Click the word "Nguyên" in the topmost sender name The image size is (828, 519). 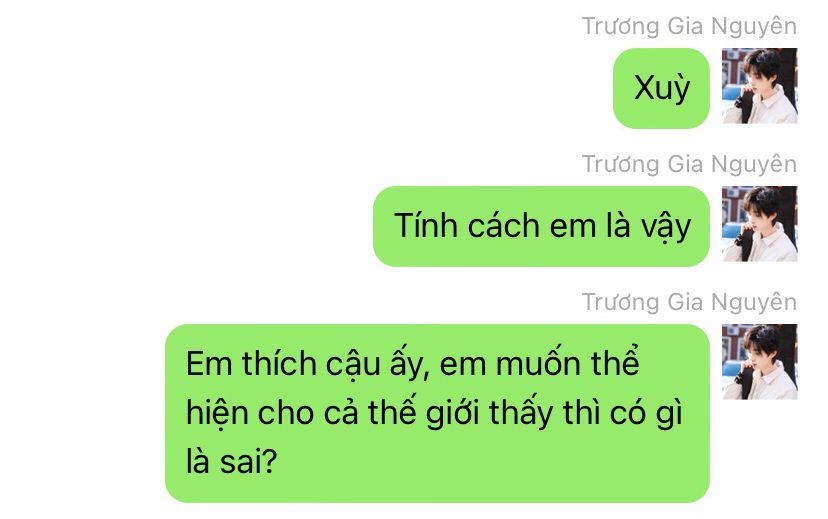tap(754, 27)
